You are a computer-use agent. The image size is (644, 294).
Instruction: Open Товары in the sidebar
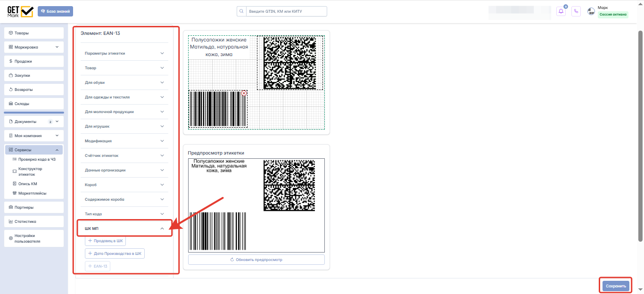(x=34, y=33)
